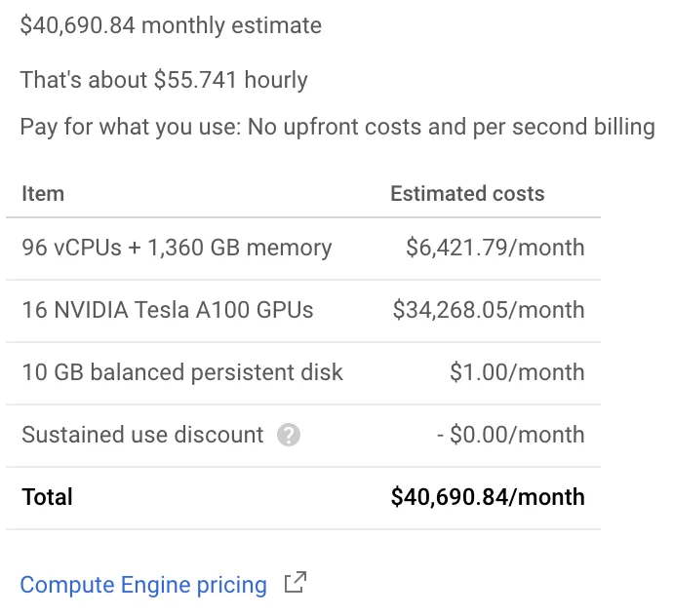Click the Sustained use discount label text

click(x=142, y=435)
